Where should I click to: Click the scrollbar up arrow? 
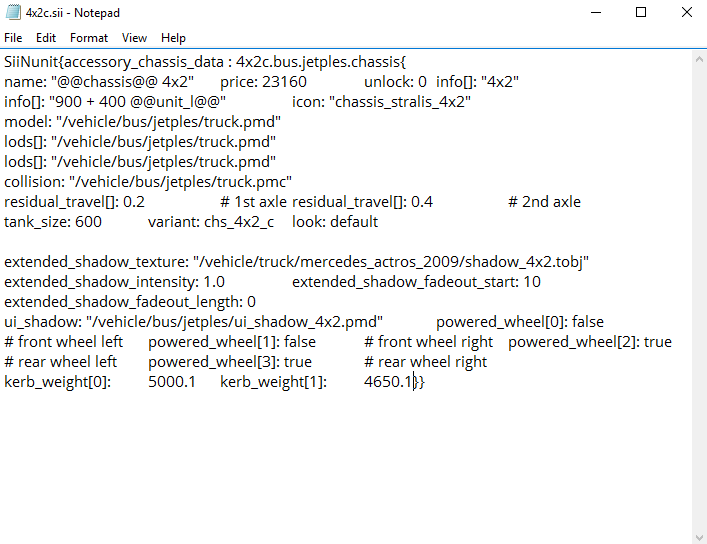pos(699,59)
